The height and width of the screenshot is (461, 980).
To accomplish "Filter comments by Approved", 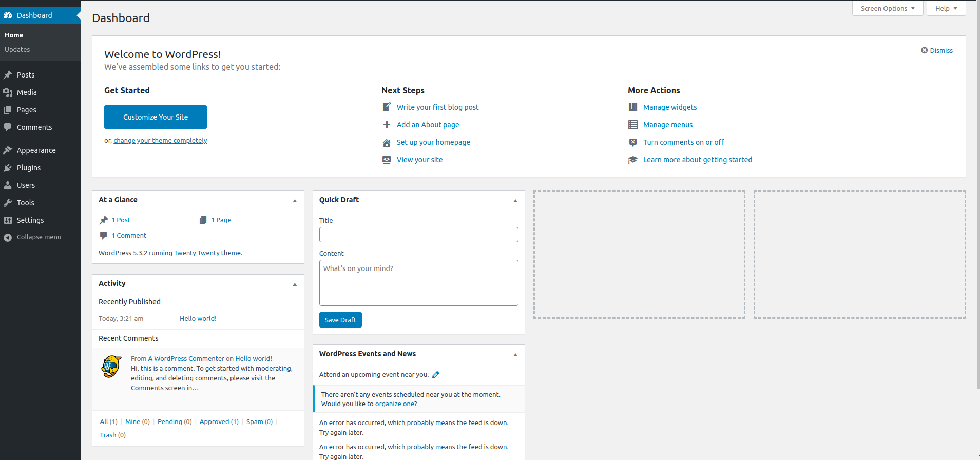I will [219, 422].
